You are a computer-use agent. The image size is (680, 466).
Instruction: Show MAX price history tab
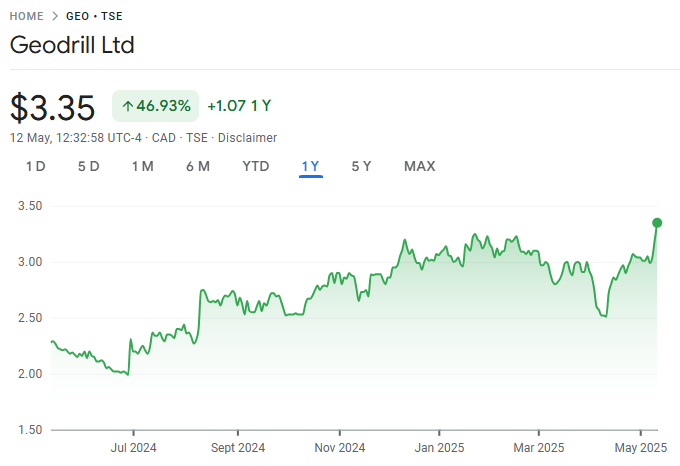click(x=419, y=166)
